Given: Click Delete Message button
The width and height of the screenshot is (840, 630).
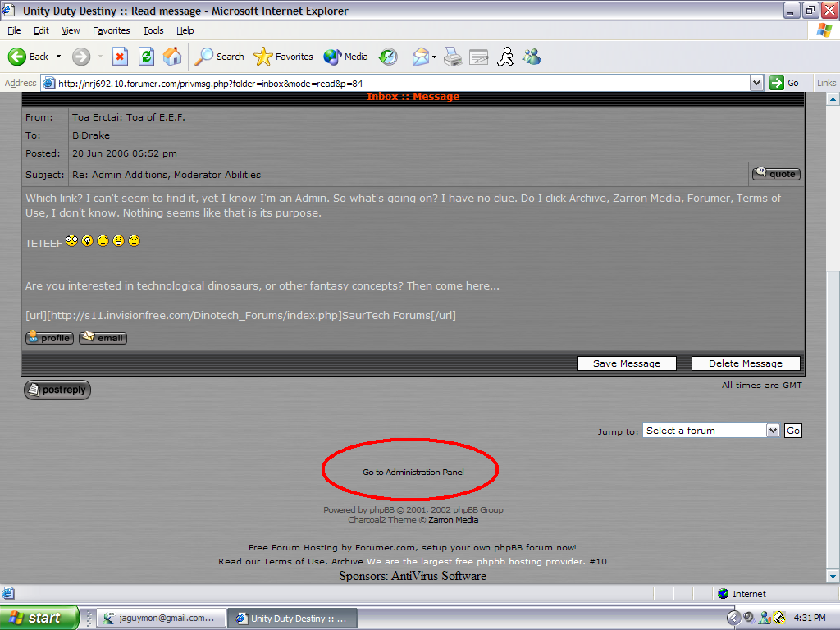Looking at the screenshot, I should click(x=746, y=363).
